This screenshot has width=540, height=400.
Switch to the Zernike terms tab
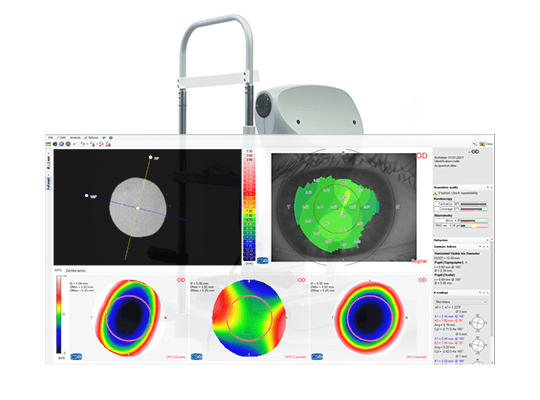(x=75, y=270)
